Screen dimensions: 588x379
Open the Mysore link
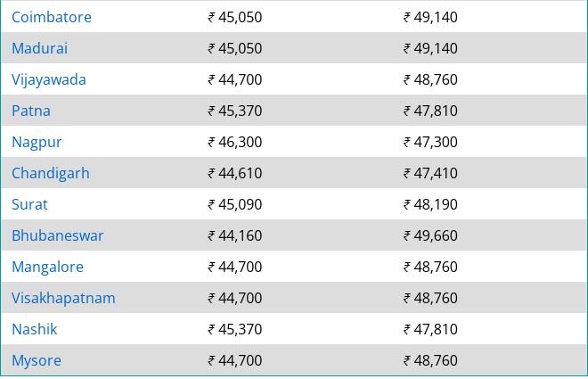37,360
